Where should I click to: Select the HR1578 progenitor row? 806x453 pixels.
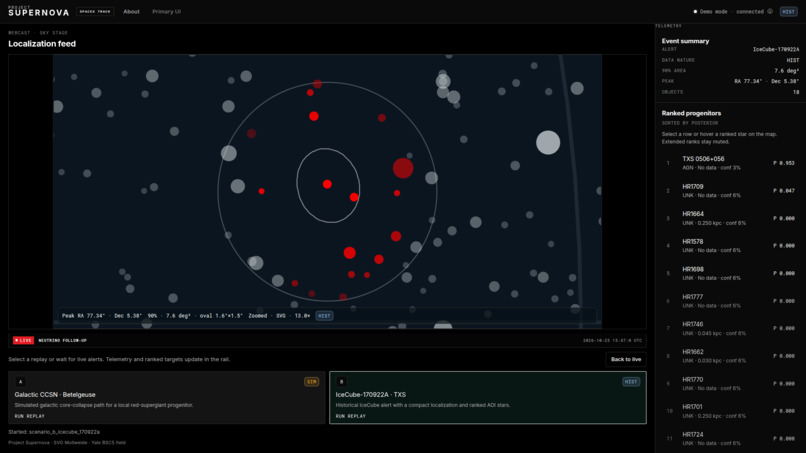click(730, 246)
